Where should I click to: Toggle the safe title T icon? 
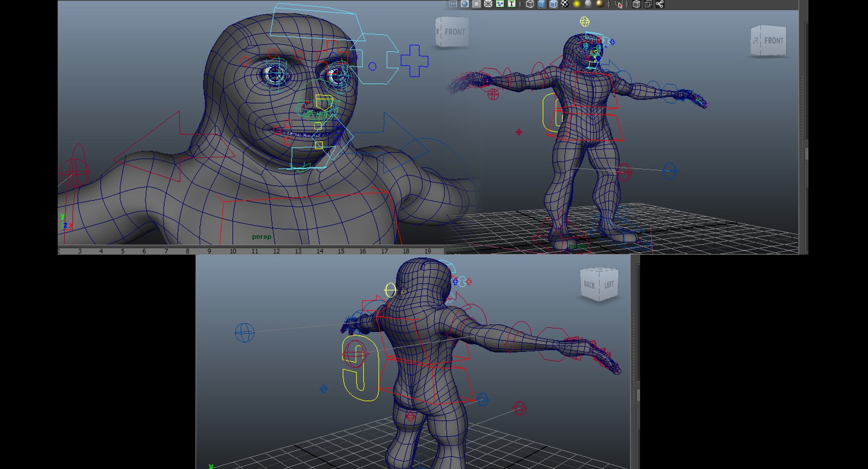click(512, 4)
